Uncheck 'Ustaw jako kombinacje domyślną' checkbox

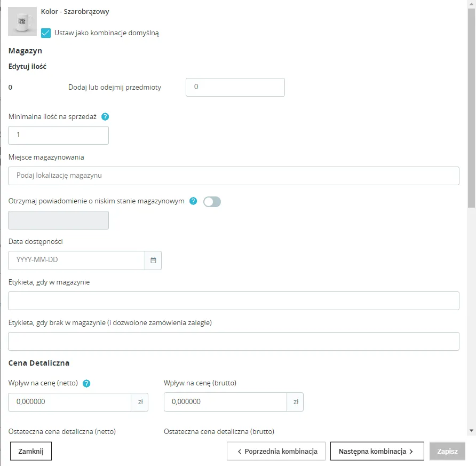(46, 33)
